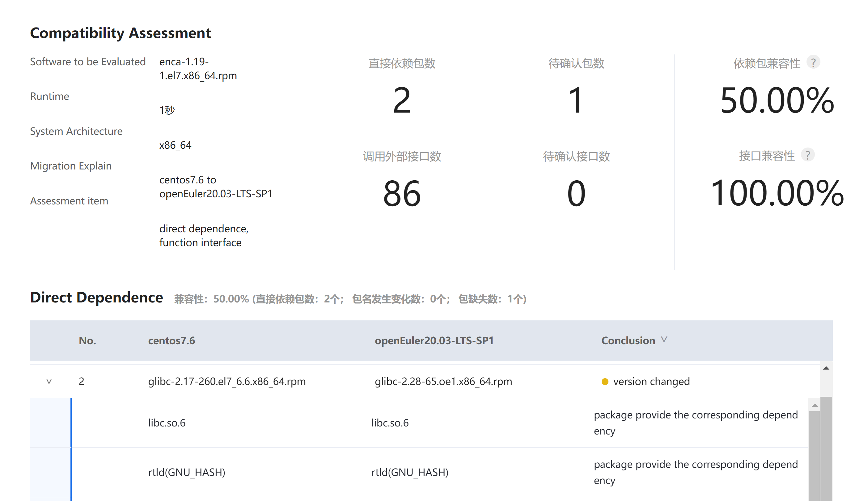Click the inner sub-table scrollbar thumb
868x501 pixels.
coord(814,454)
